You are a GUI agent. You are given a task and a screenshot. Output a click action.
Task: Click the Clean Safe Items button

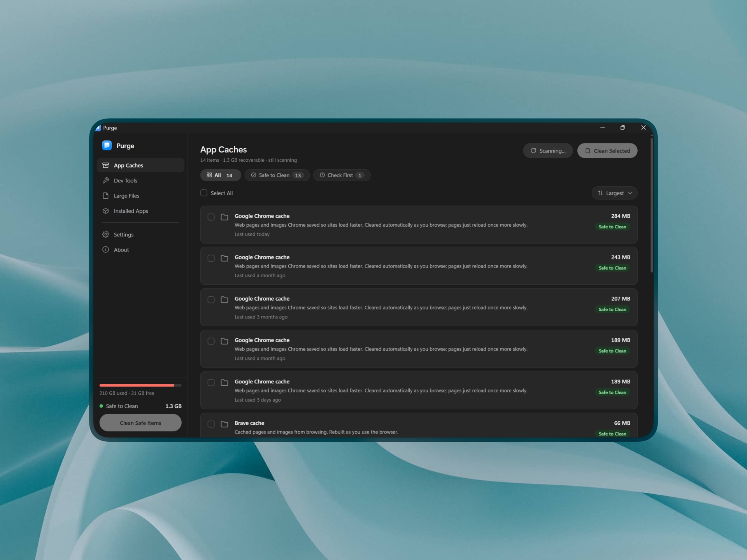click(x=140, y=423)
